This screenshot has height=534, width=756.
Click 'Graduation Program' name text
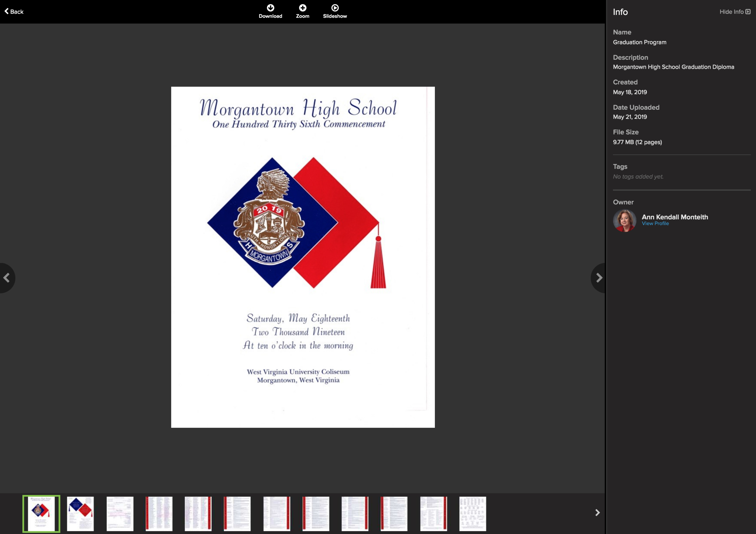click(x=639, y=42)
